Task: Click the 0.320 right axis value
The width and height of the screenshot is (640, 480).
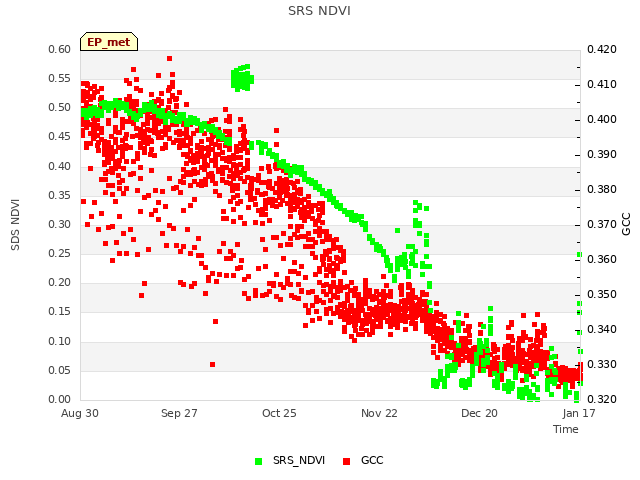Action: coord(602,399)
